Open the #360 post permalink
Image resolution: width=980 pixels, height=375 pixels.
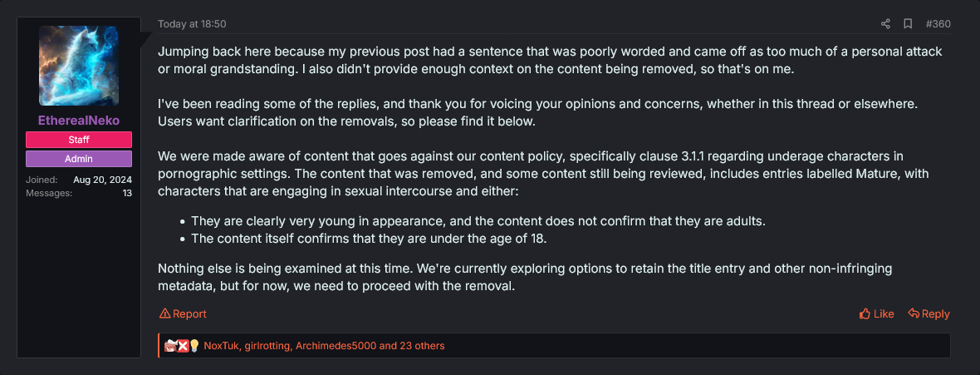coord(938,24)
